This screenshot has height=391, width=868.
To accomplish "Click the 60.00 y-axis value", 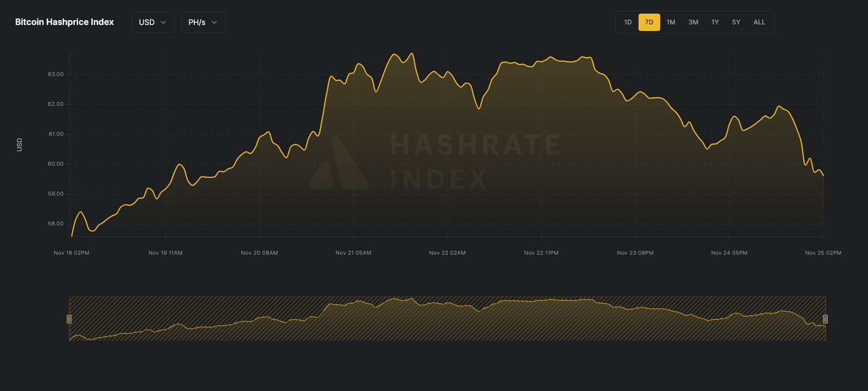I will click(x=56, y=164).
